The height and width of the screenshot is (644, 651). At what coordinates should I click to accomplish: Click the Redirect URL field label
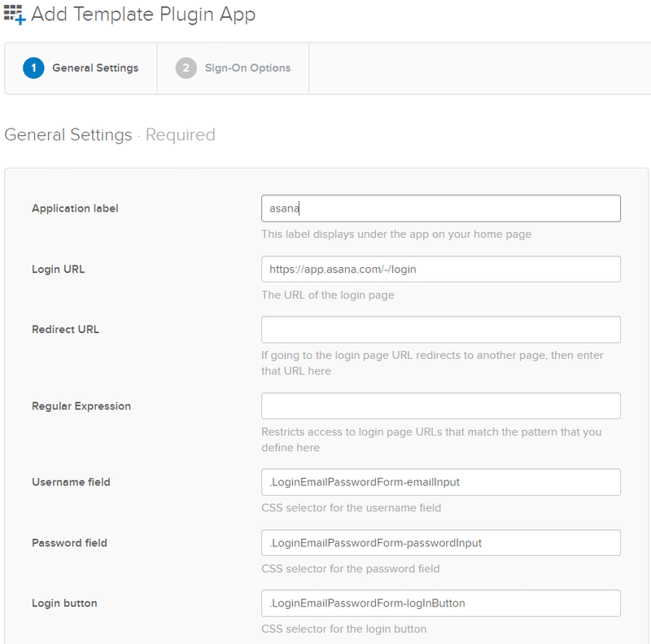65,330
